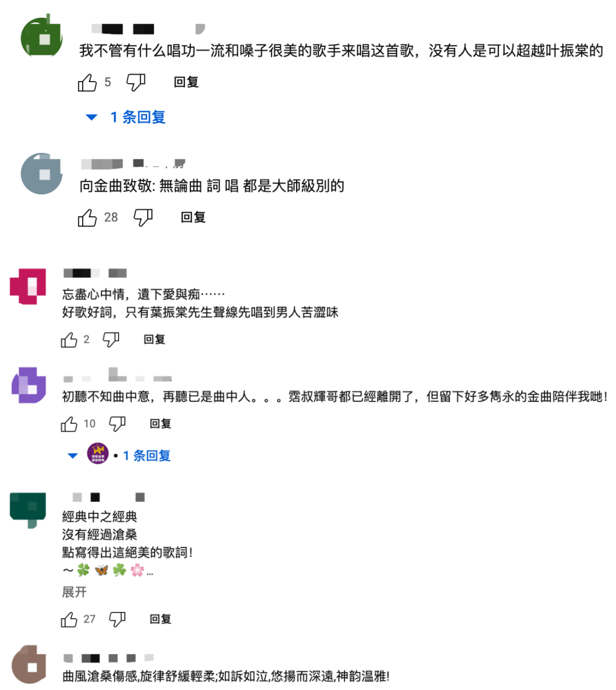Like the 向金曲致敬 comment with 28 likes

(x=87, y=217)
